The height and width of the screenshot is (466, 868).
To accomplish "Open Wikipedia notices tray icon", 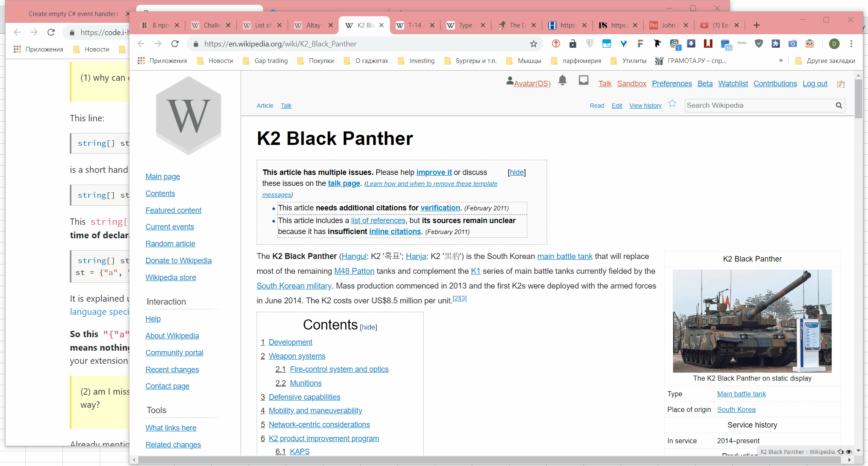I will tap(583, 80).
